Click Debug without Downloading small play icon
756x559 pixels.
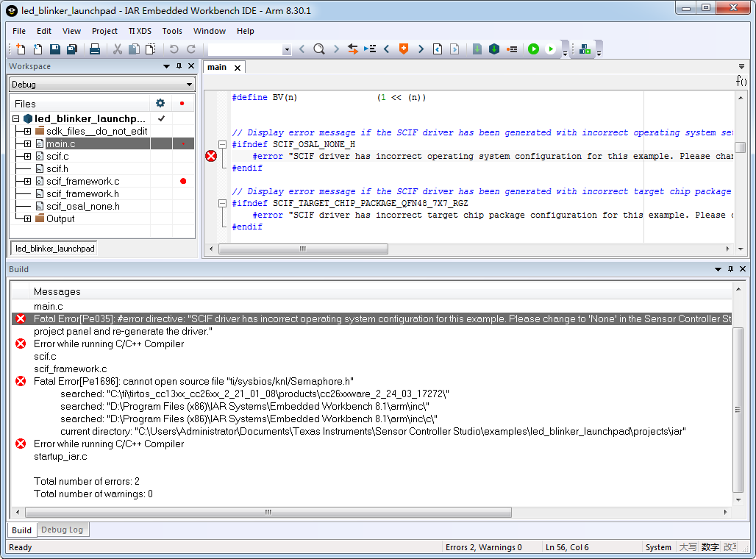pyautogui.click(x=551, y=49)
